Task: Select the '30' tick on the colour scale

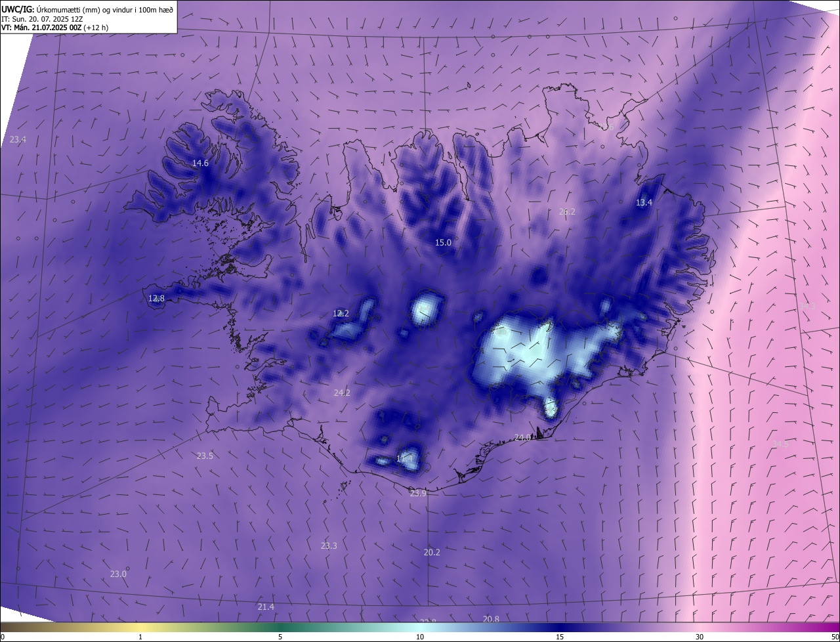Action: [700, 637]
